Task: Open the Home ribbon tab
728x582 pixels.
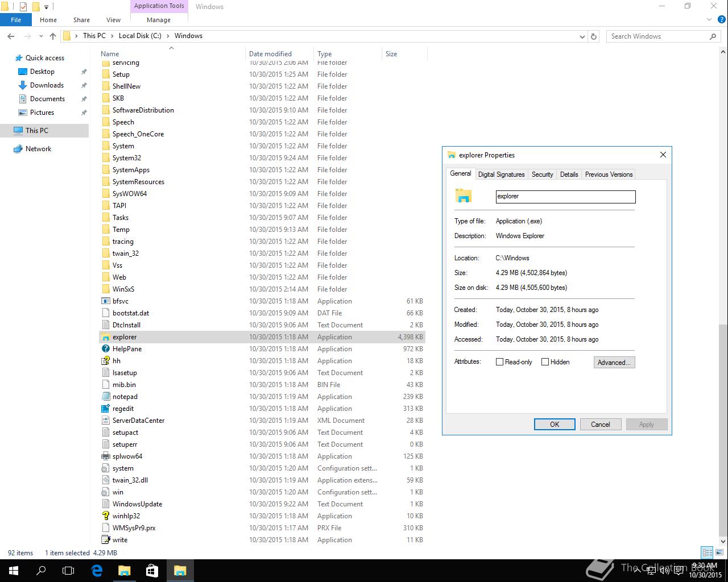Action: tap(48, 20)
